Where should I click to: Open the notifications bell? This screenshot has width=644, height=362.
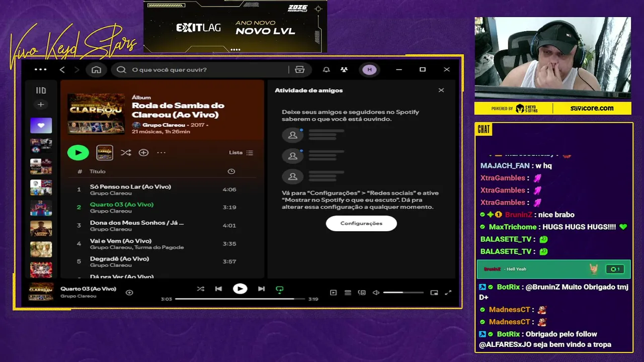327,70
